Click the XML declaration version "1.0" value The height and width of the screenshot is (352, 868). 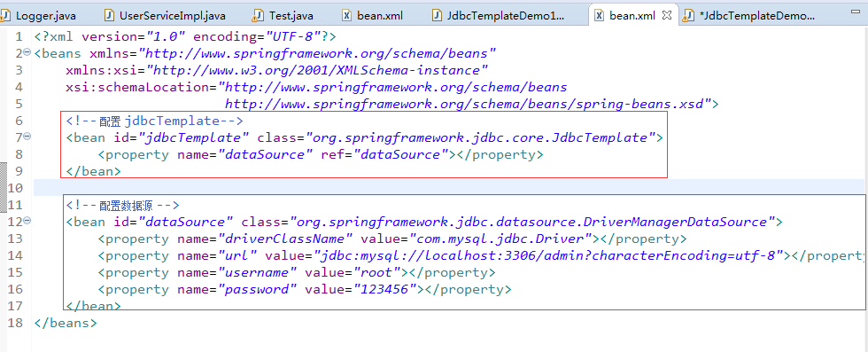tap(167, 36)
